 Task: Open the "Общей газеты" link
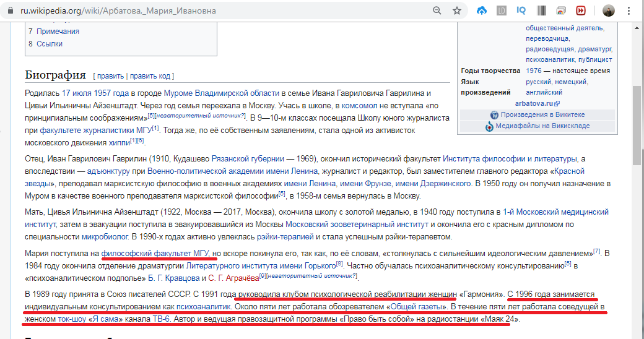pos(417,307)
